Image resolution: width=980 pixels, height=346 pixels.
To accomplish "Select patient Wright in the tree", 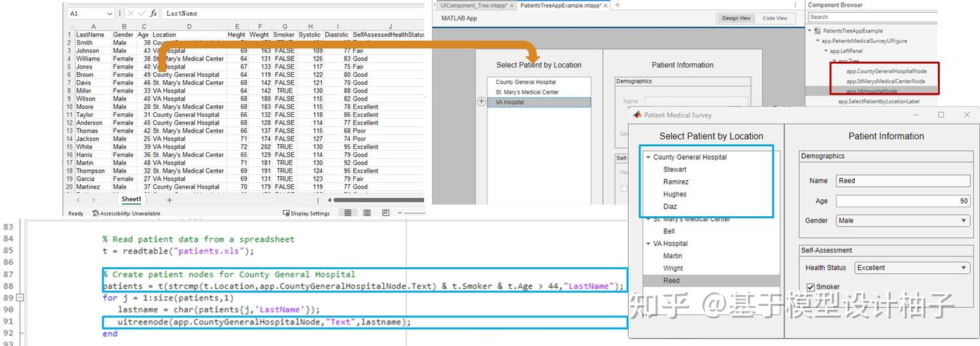I will (673, 269).
